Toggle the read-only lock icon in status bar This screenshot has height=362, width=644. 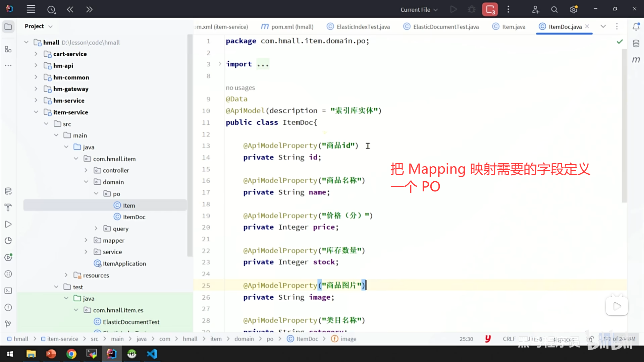[x=590, y=339]
